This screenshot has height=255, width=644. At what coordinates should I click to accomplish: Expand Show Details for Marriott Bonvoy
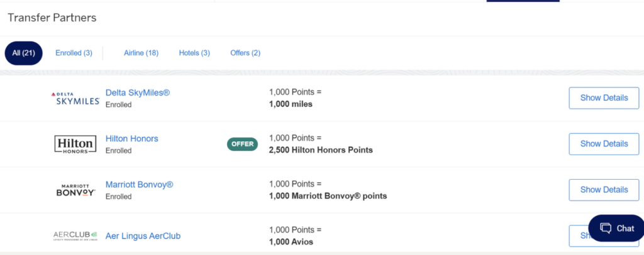tap(604, 190)
